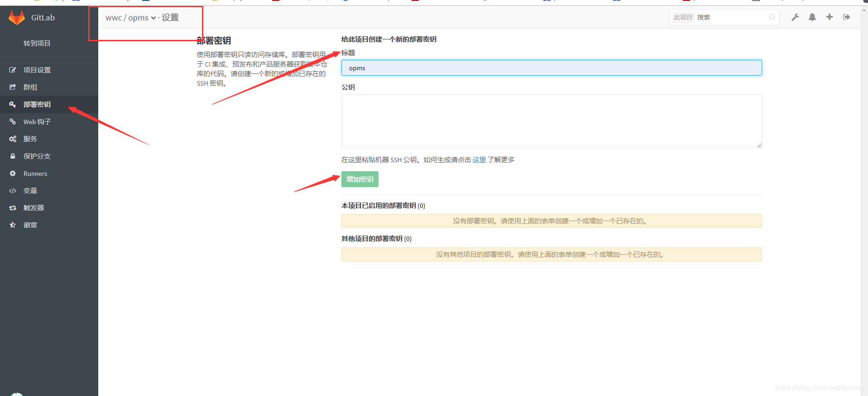
Task: Open 项目设置 in the sidebar
Action: 49,70
